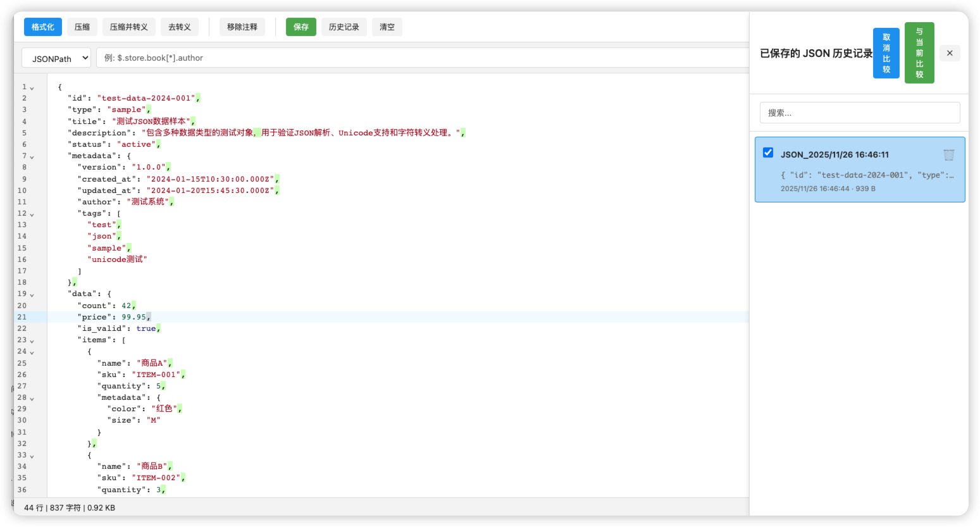This screenshot has height=527, width=980.
Task: Delete the saved JSON history entry
Action: [x=948, y=155]
